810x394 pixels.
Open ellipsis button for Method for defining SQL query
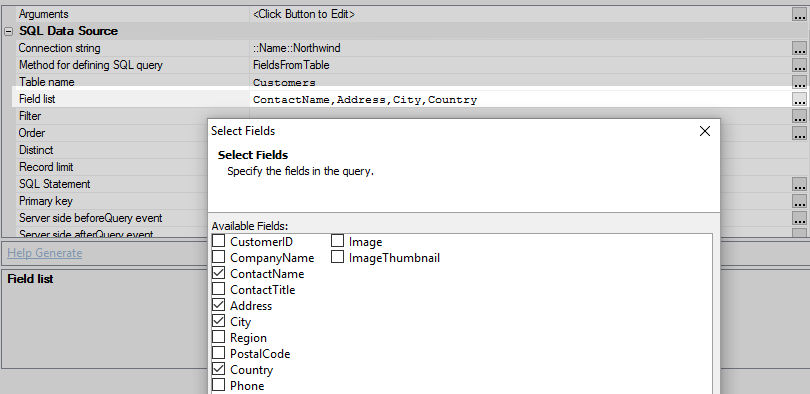pos(799,66)
